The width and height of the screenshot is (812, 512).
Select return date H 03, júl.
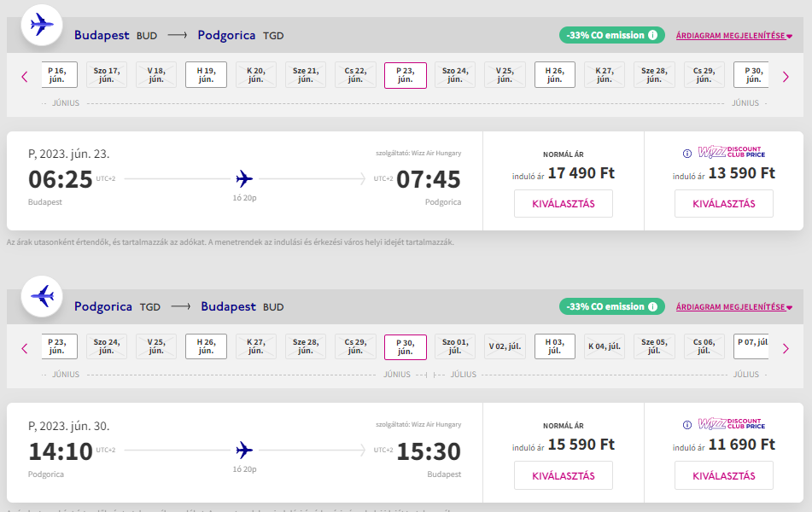pyautogui.click(x=555, y=346)
